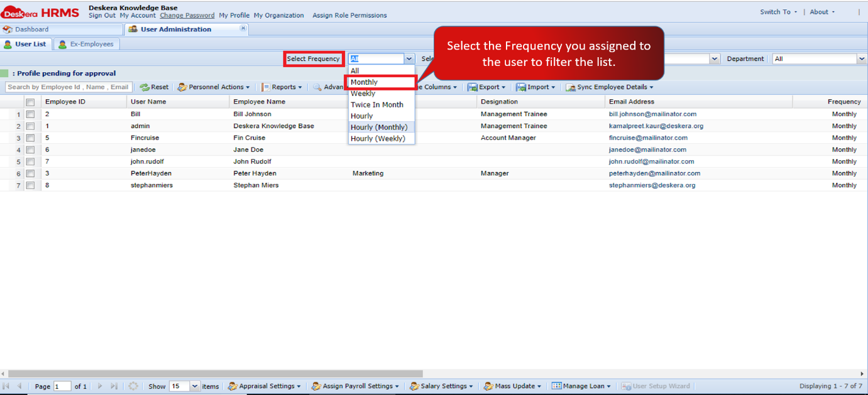
Task: Click the page number field
Action: (62, 386)
